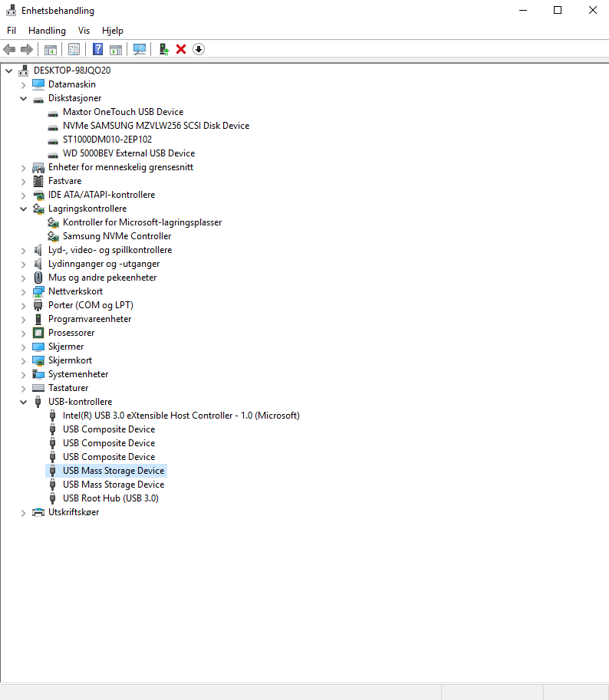Image resolution: width=609 pixels, height=700 pixels.
Task: Expand the Skjermer category
Action: [x=23, y=347]
